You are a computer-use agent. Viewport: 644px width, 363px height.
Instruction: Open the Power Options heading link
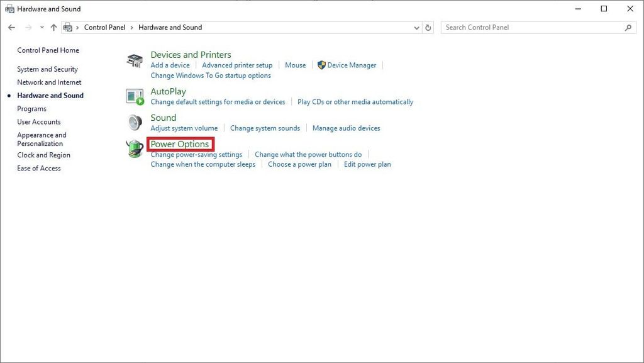click(x=180, y=144)
